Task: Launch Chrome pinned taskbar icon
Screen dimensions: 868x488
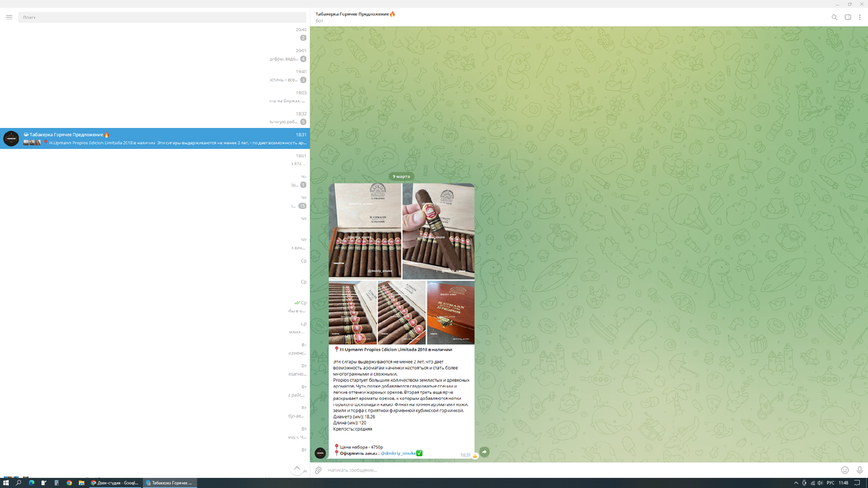Action: coord(69,482)
